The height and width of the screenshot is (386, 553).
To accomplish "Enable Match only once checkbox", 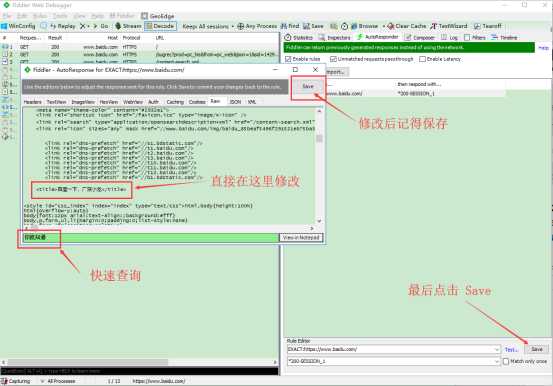I will click(x=506, y=361).
